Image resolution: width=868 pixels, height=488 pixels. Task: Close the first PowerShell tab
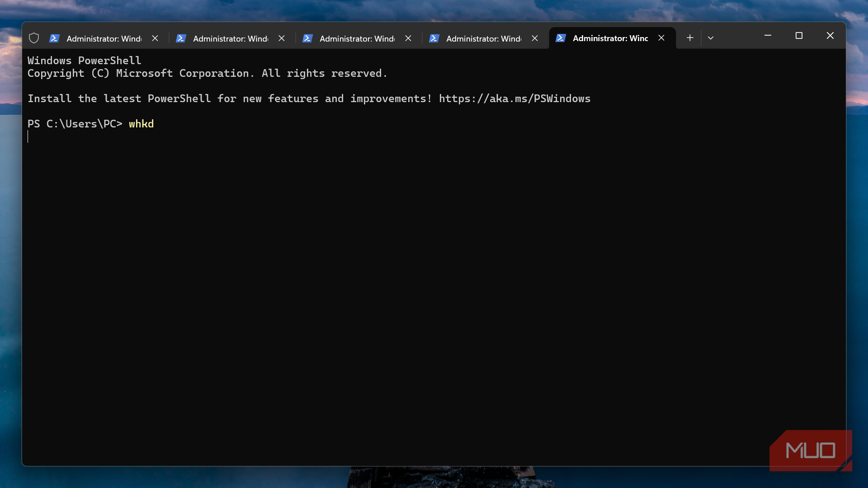[x=155, y=38]
